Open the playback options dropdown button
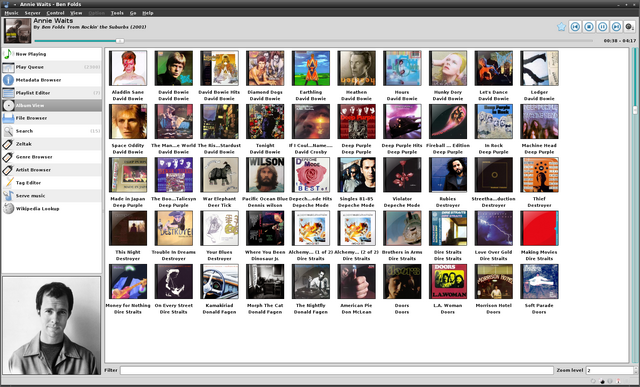The width and height of the screenshot is (640, 387). (x=629, y=27)
